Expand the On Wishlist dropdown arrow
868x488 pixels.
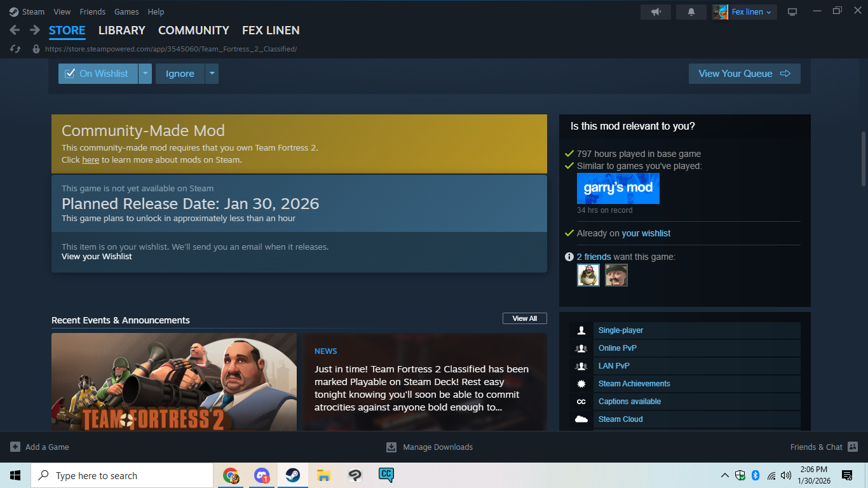coord(146,74)
